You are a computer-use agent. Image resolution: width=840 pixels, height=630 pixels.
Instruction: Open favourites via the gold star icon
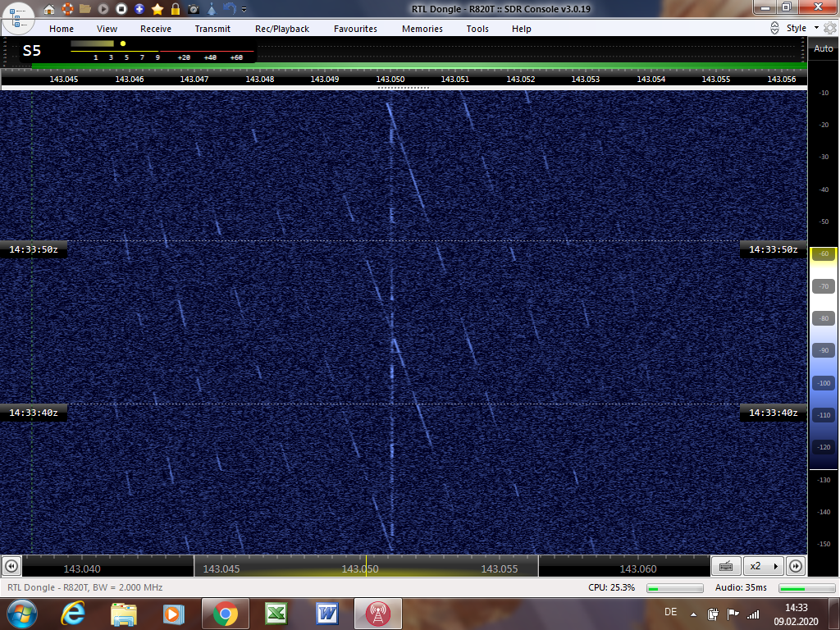pos(157,9)
